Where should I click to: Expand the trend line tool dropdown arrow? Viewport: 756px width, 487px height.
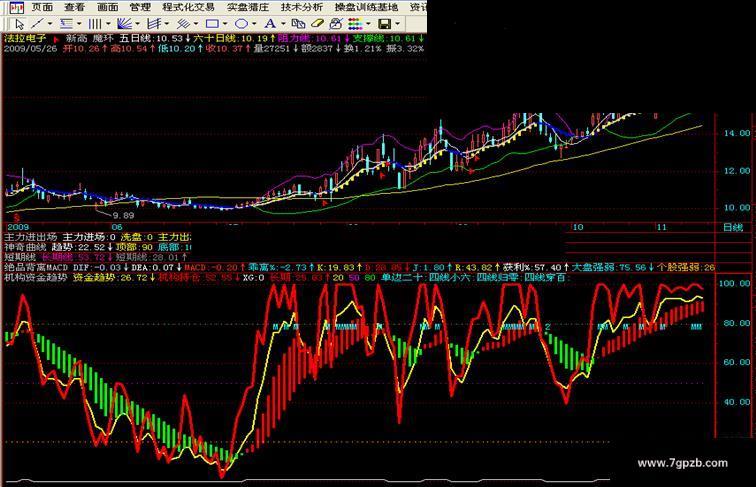(50, 24)
